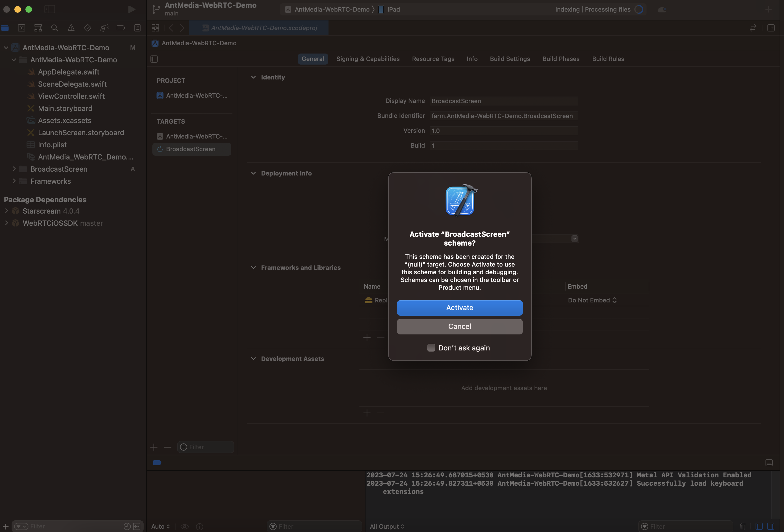Switch to Build Rules tab
Screen dimensions: 784x532
[x=608, y=59]
